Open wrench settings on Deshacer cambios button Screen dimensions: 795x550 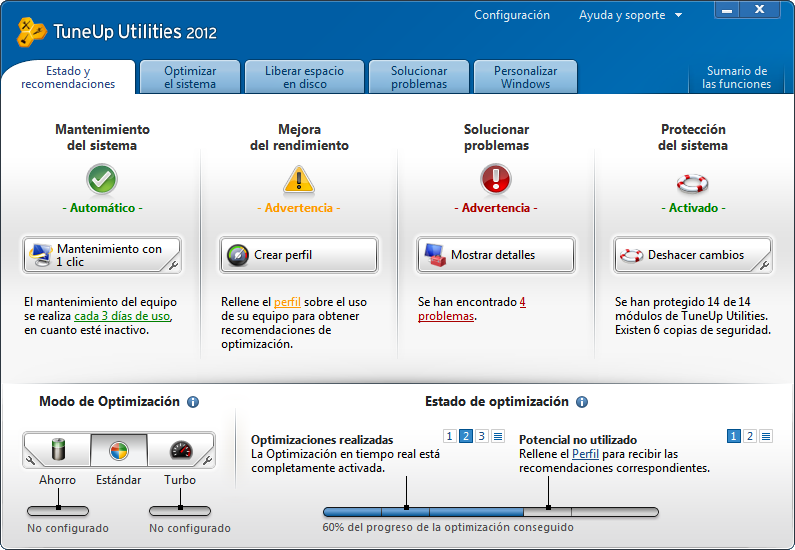pos(764,265)
